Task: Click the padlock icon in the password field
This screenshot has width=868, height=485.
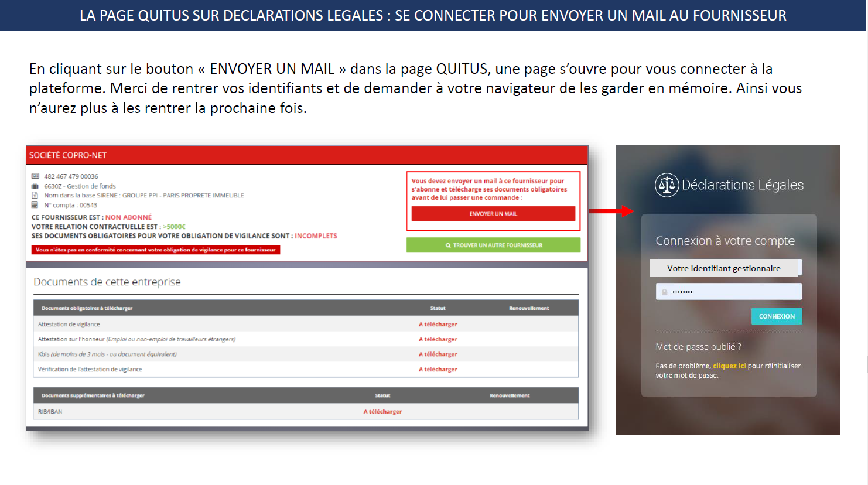Action: 664,292
